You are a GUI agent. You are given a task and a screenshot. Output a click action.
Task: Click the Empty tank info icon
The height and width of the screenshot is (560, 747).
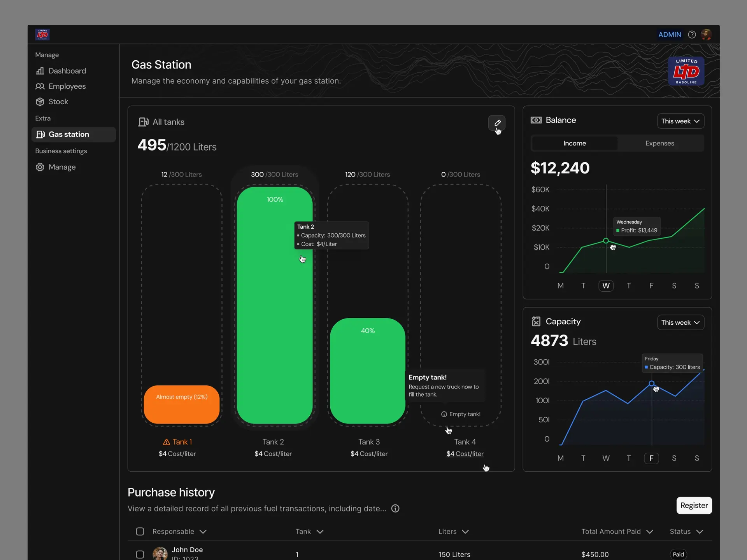click(444, 414)
